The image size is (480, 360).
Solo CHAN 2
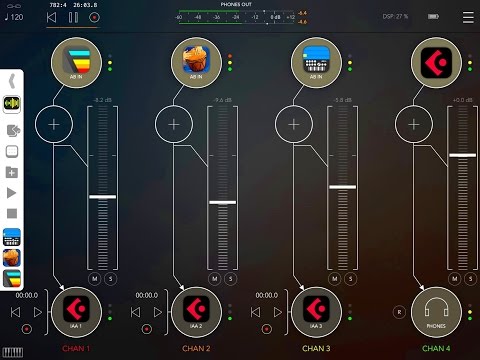tap(231, 279)
